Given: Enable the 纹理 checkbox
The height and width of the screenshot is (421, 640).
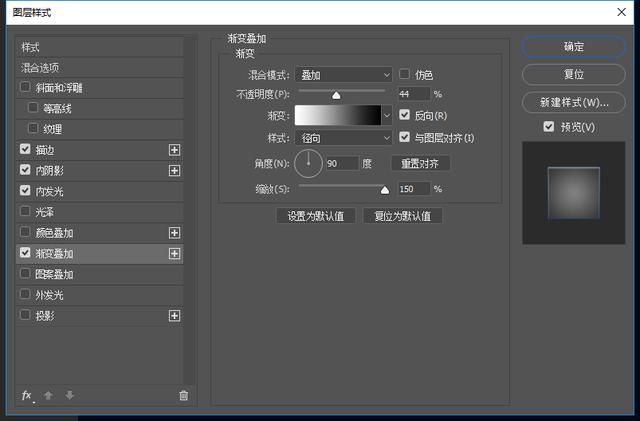Looking at the screenshot, I should coord(33,129).
